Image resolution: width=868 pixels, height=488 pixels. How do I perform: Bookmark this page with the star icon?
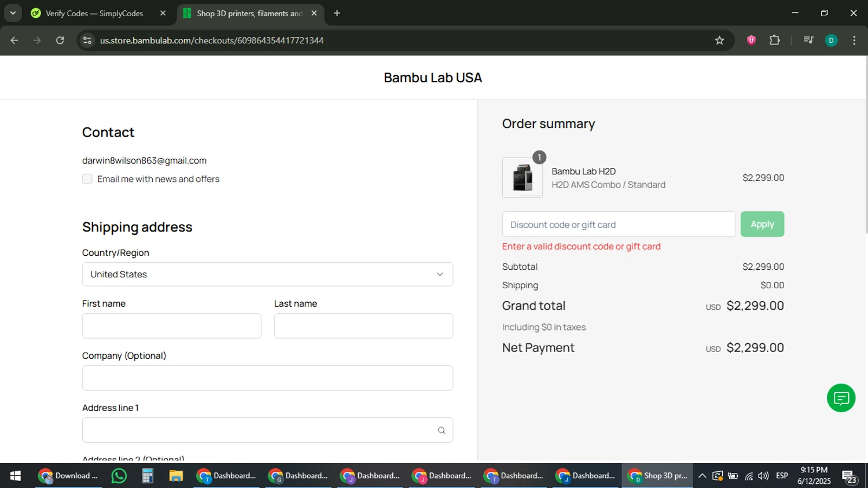point(719,41)
